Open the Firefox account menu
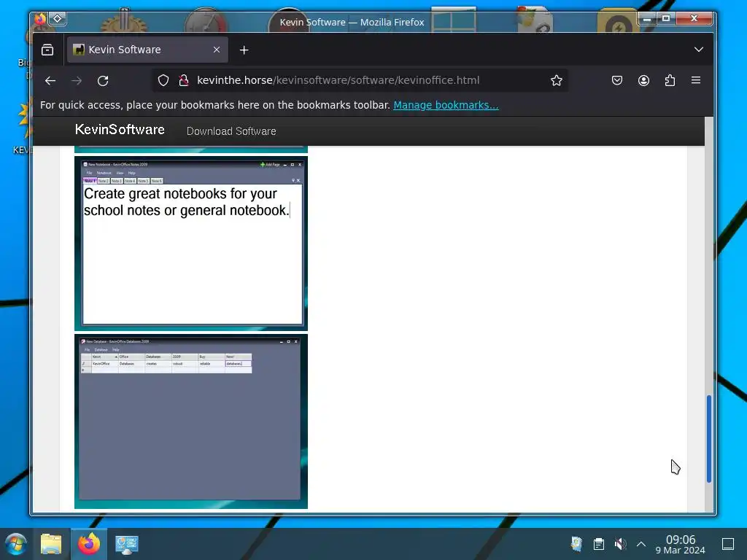 point(643,80)
